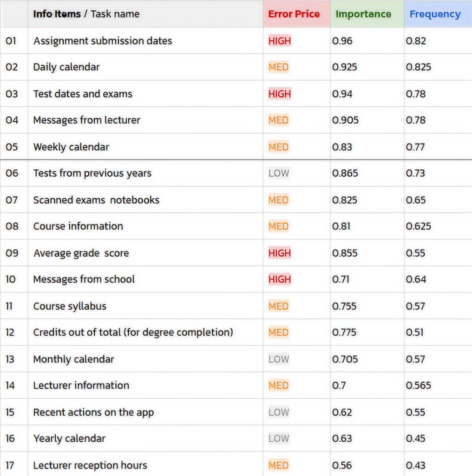Click the HIGH tag for Average grade score
The width and height of the screenshot is (472, 476).
279,253
